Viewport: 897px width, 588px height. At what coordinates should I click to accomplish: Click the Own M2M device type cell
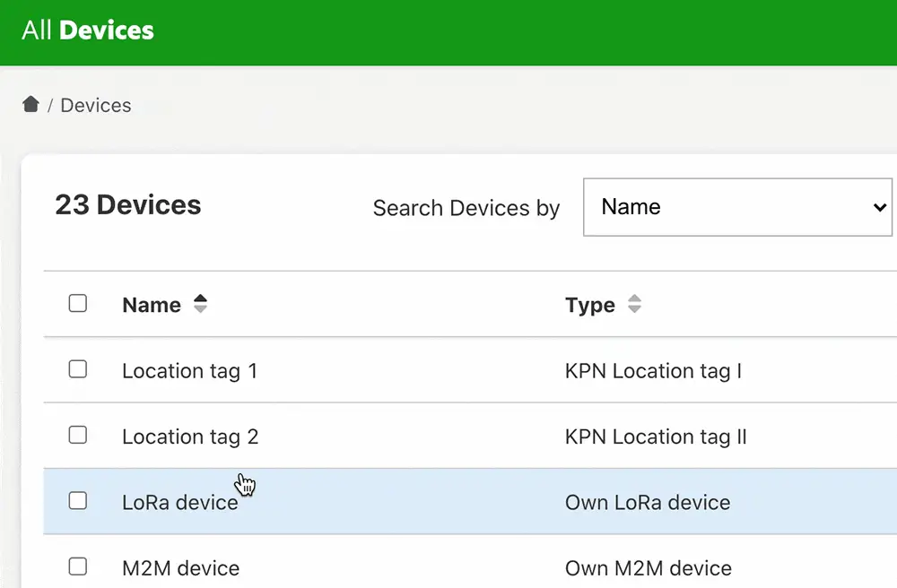[648, 568]
